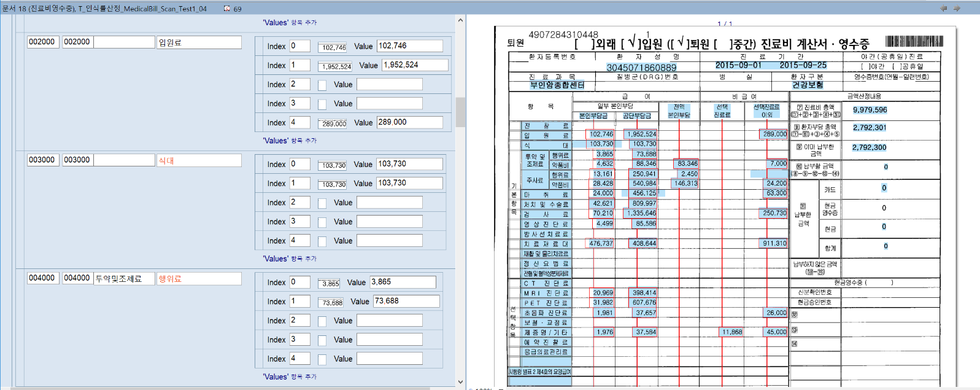This screenshot has height=390, width=980.
Task: Click the 'Values' 항목 추가 link below the 행위료 values
Action: pos(290,376)
